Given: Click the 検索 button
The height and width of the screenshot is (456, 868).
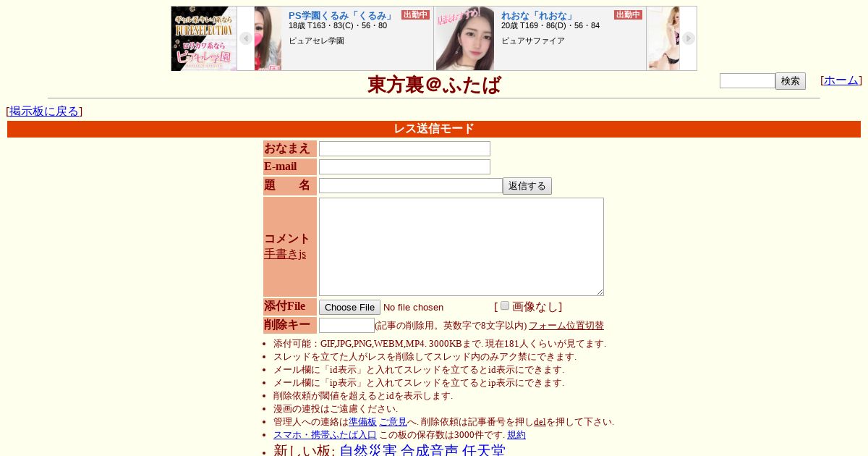Looking at the screenshot, I should tap(791, 81).
